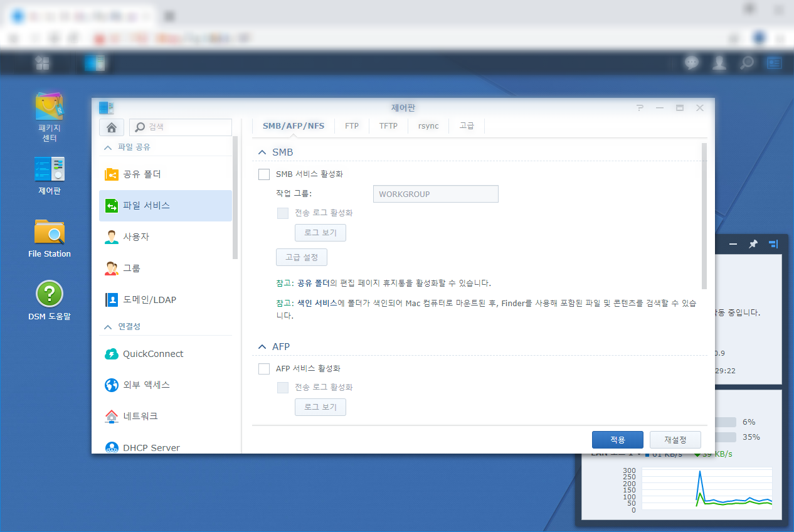The image size is (794, 532).
Task: Click widget panel layout icon
Action: click(773, 244)
